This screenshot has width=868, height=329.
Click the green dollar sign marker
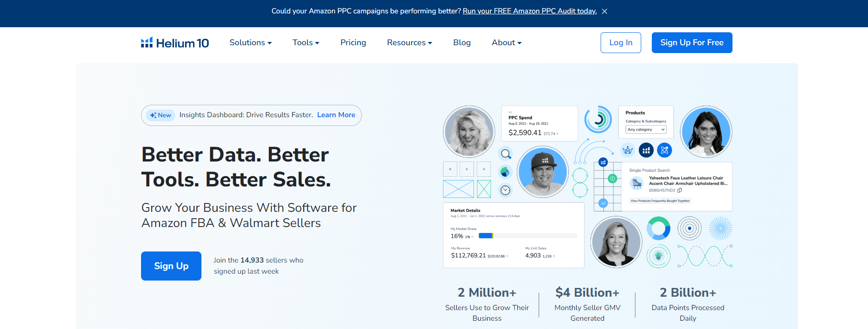(x=613, y=179)
